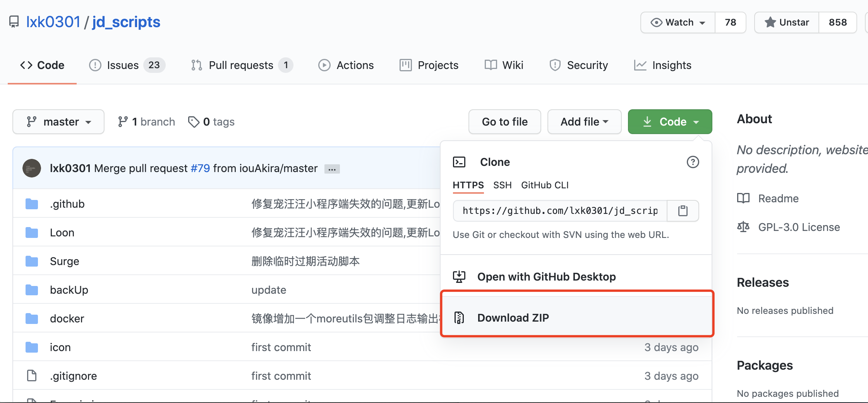View the 858 stargazers count
Screen dimensions: 868x403
coord(838,22)
